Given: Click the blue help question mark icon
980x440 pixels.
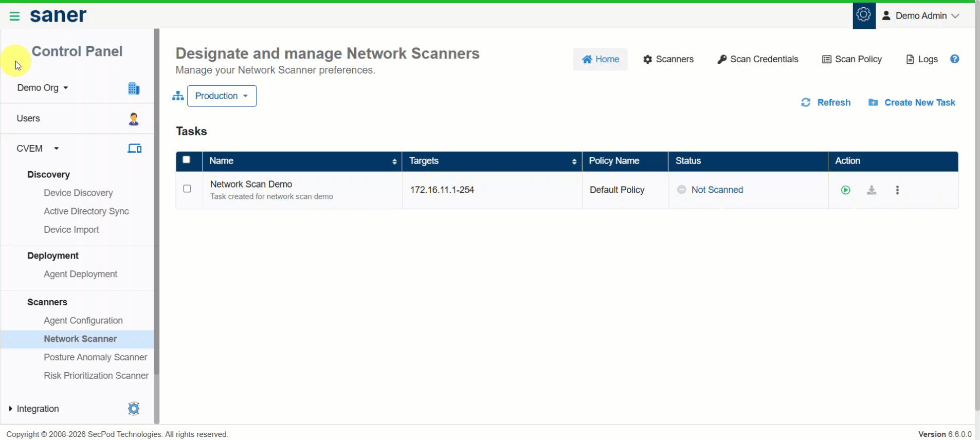Looking at the screenshot, I should (x=955, y=59).
